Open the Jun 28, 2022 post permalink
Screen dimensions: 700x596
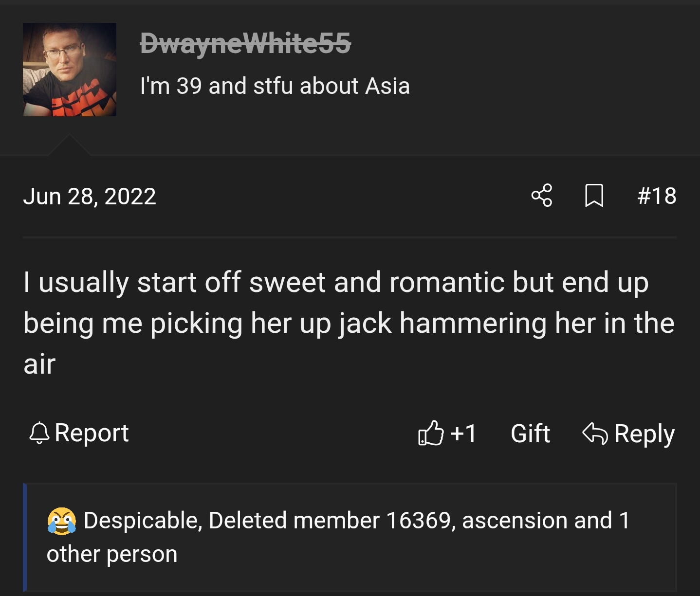click(90, 197)
